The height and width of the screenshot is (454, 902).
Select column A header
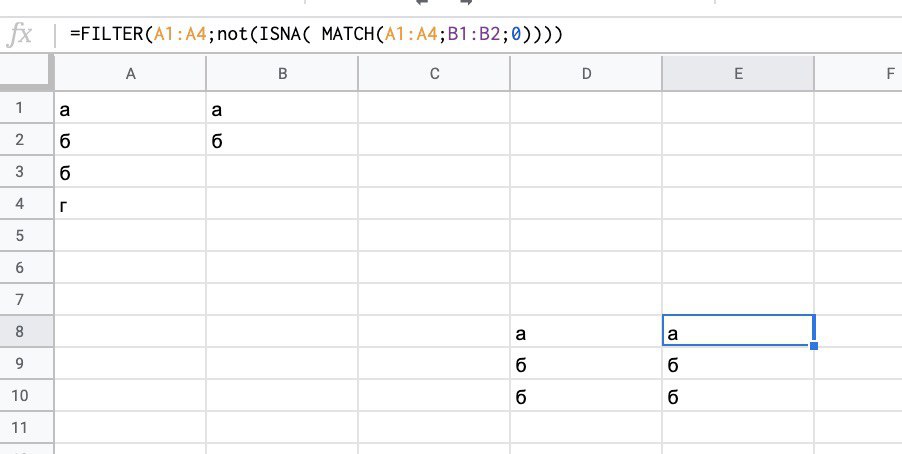tap(131, 73)
